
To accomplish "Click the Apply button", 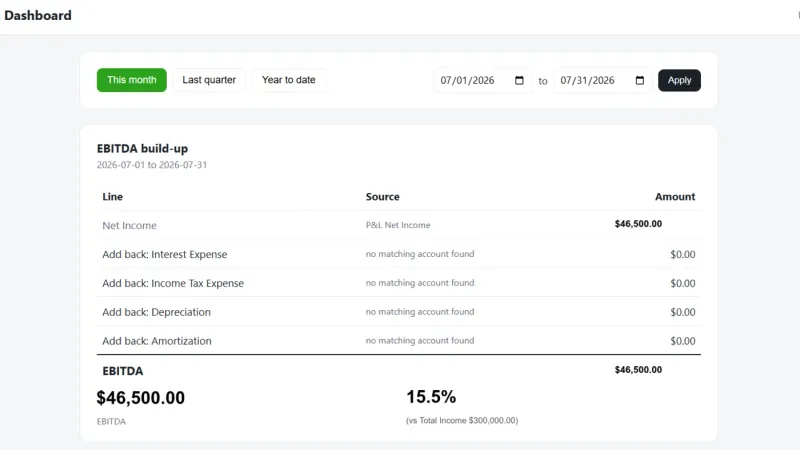I will [x=679, y=80].
